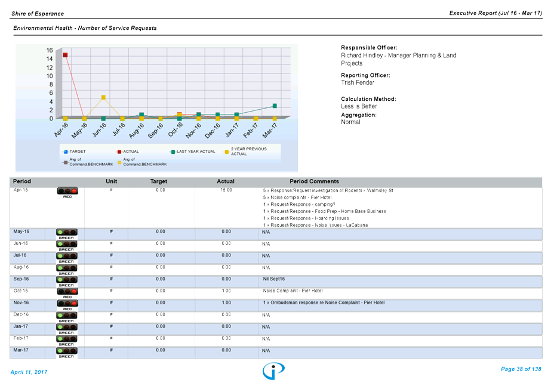Click the Jan-17 green traffic light icon
The width and height of the screenshot is (554, 392).
pos(67,327)
